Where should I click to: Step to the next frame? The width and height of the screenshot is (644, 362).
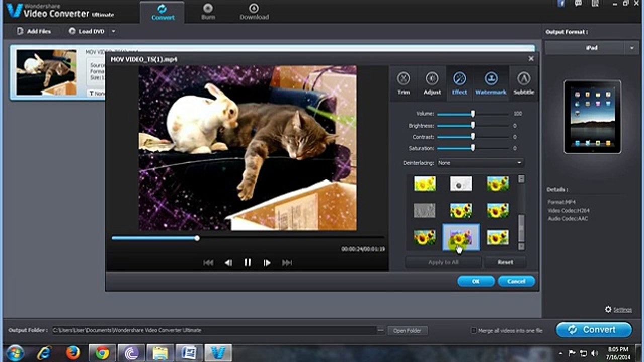(267, 262)
